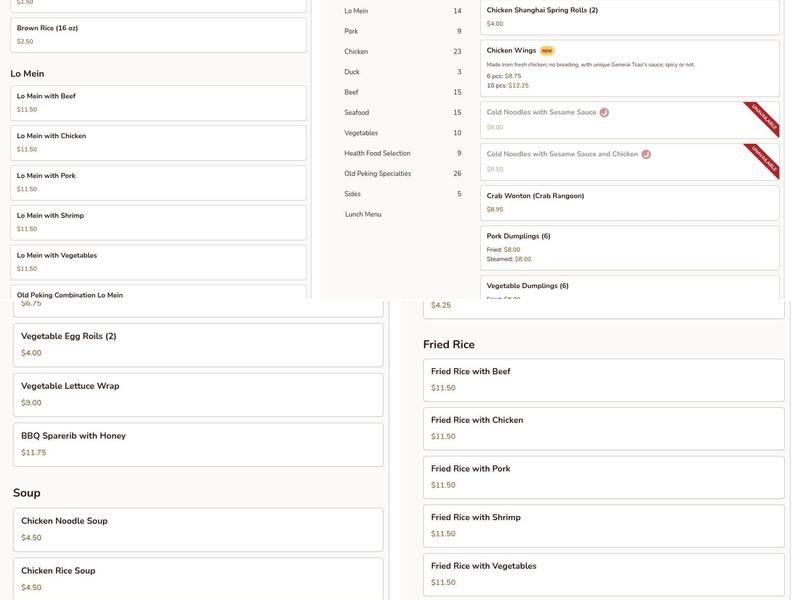Viewport: 800px width, 600px height.
Task: Add Chicken Noodle Soup item
Action: point(197,529)
